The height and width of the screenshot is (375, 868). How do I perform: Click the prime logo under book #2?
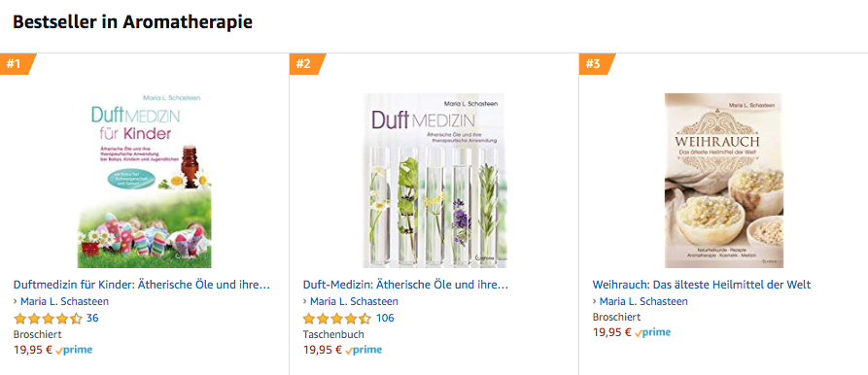pyautogui.click(x=364, y=350)
